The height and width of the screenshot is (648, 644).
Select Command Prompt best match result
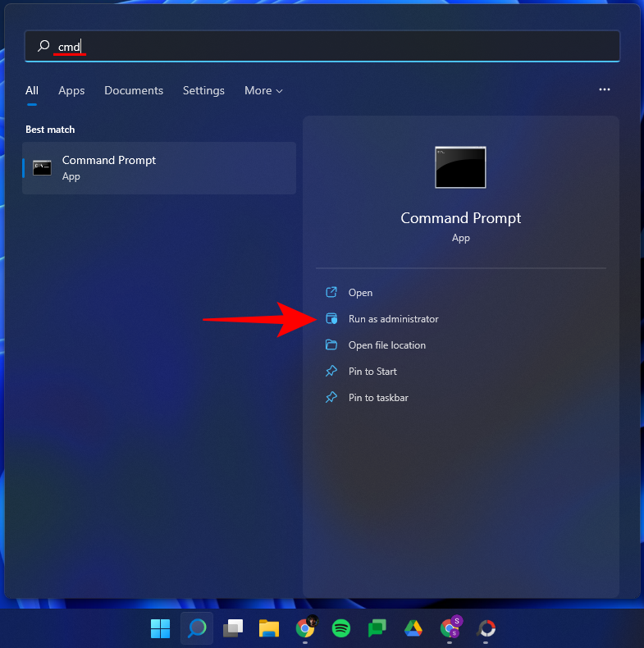(x=159, y=168)
